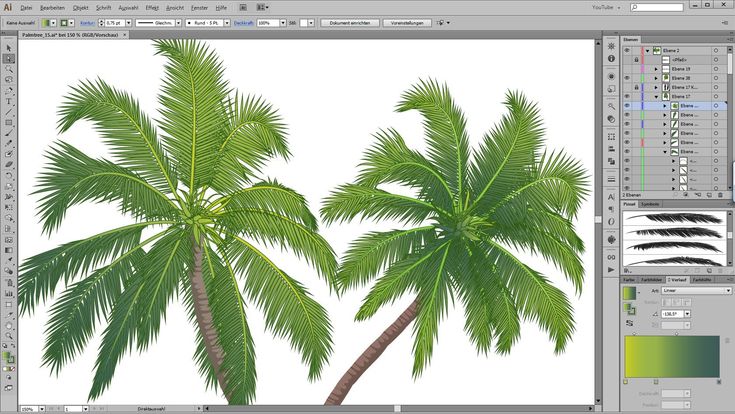This screenshot has height=414, width=735.
Task: Open the document zoom level dropdown
Action: click(x=42, y=409)
